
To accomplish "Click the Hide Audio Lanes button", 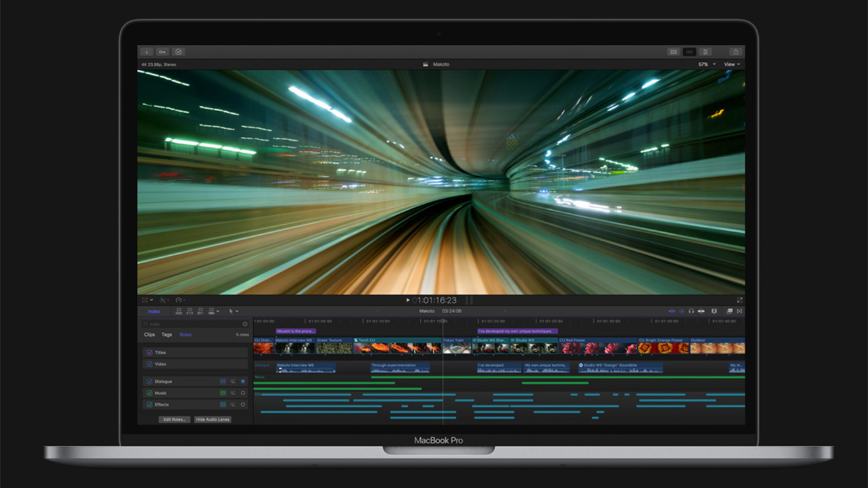I will click(x=212, y=419).
